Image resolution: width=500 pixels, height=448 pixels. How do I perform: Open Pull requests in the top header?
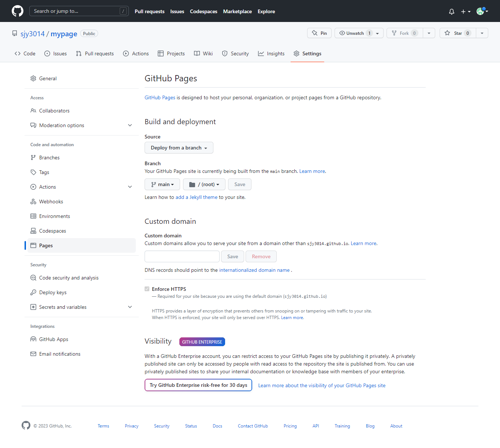click(x=150, y=11)
